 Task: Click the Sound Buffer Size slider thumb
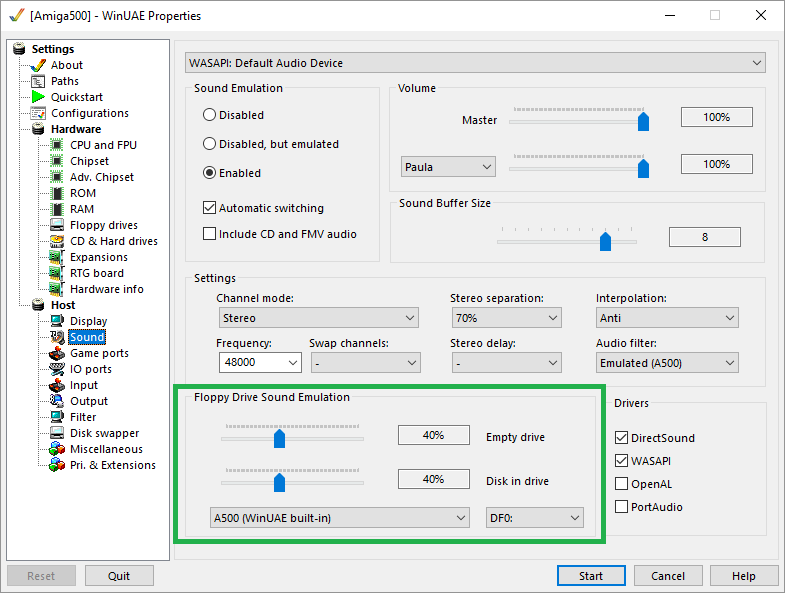[x=605, y=242]
